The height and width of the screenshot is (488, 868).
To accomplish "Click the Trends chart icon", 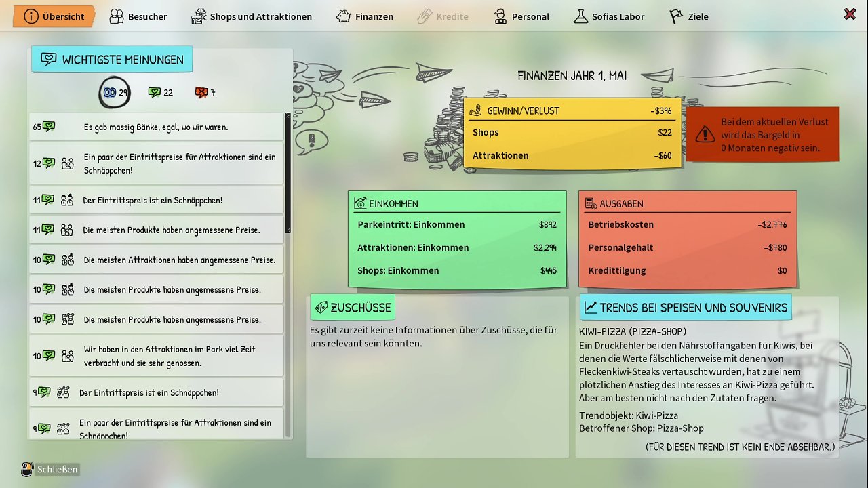I will pos(591,308).
